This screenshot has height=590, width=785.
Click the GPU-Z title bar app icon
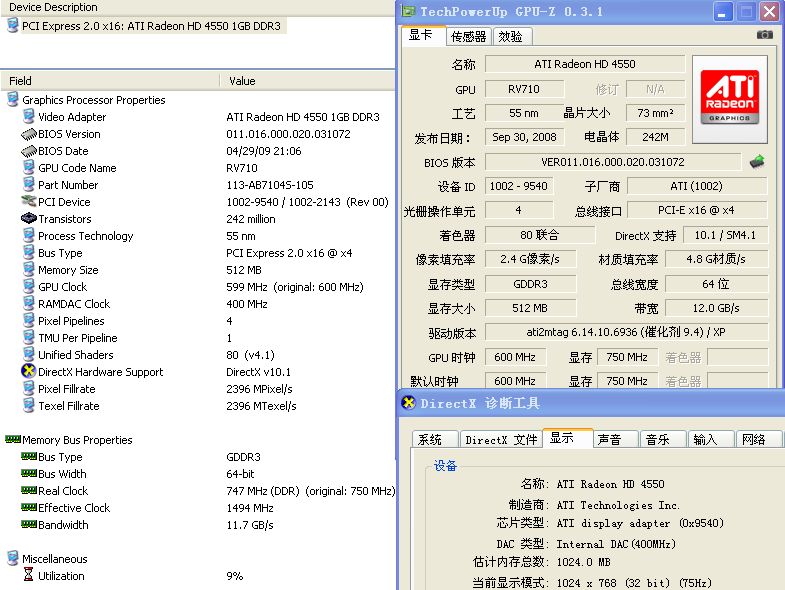(x=409, y=11)
